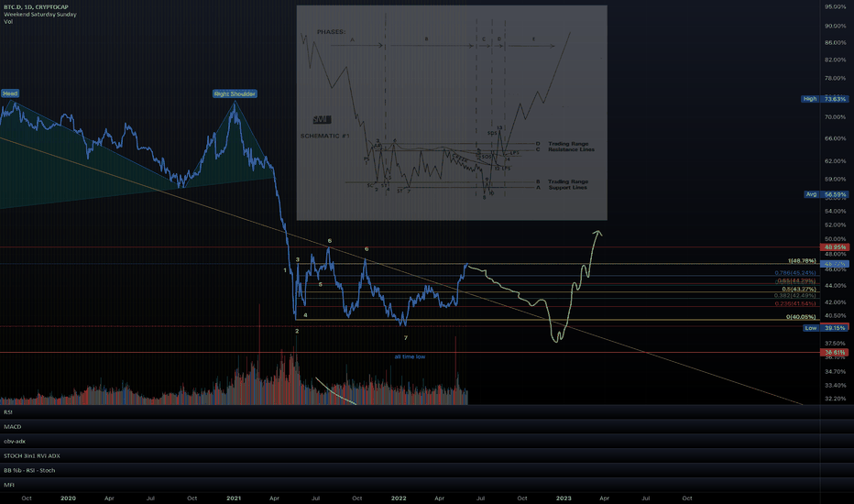Screen dimensions: 854x504
Task: Click the Low 39.15% price label
Action: (826, 327)
